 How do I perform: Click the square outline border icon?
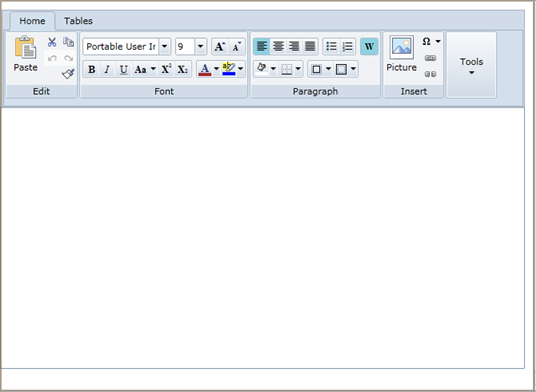pyautogui.click(x=317, y=69)
